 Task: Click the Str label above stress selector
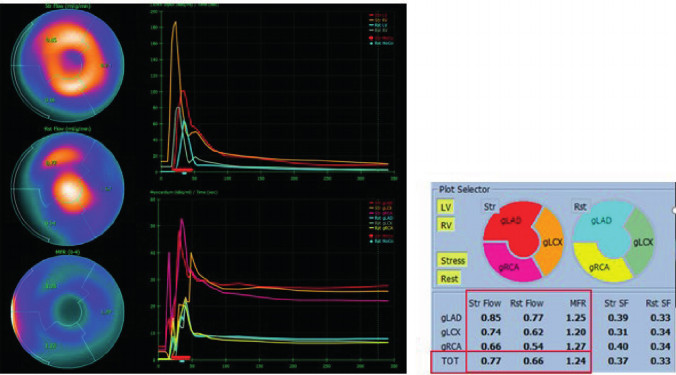[x=489, y=207]
